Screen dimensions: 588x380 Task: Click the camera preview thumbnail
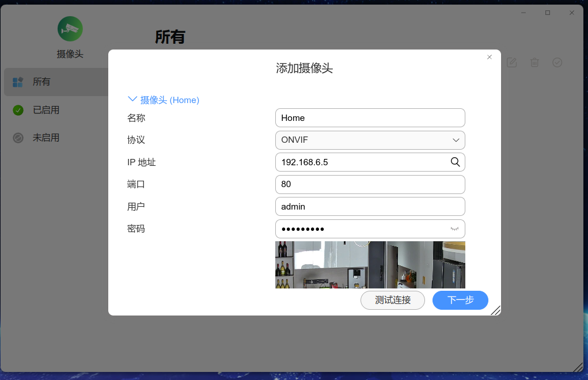pos(370,265)
